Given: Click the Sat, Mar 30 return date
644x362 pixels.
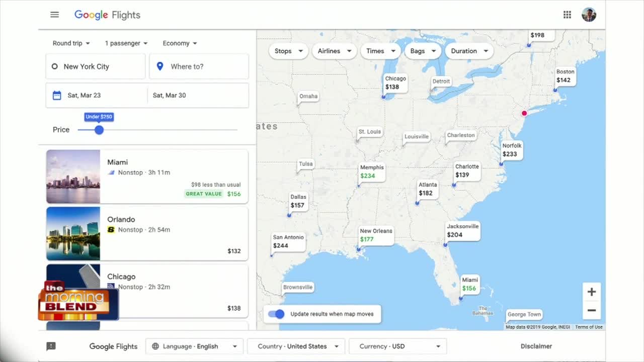Looking at the screenshot, I should 198,95.
